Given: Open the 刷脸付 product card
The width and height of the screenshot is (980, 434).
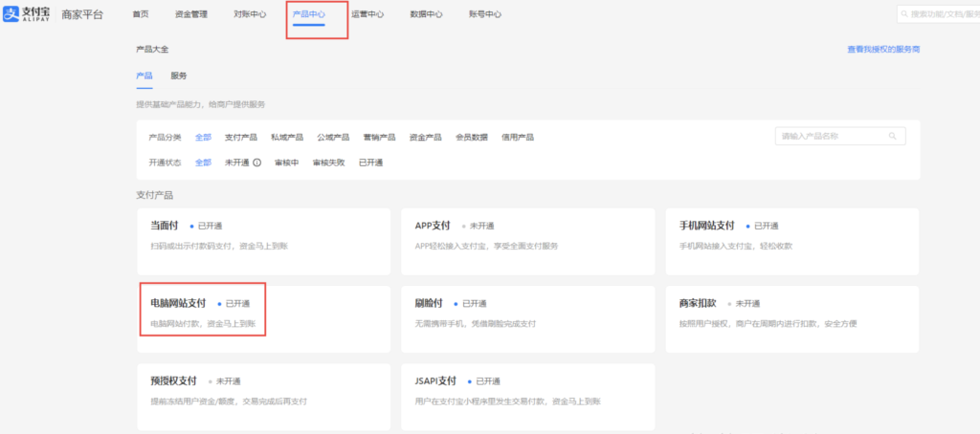Looking at the screenshot, I should (528, 319).
